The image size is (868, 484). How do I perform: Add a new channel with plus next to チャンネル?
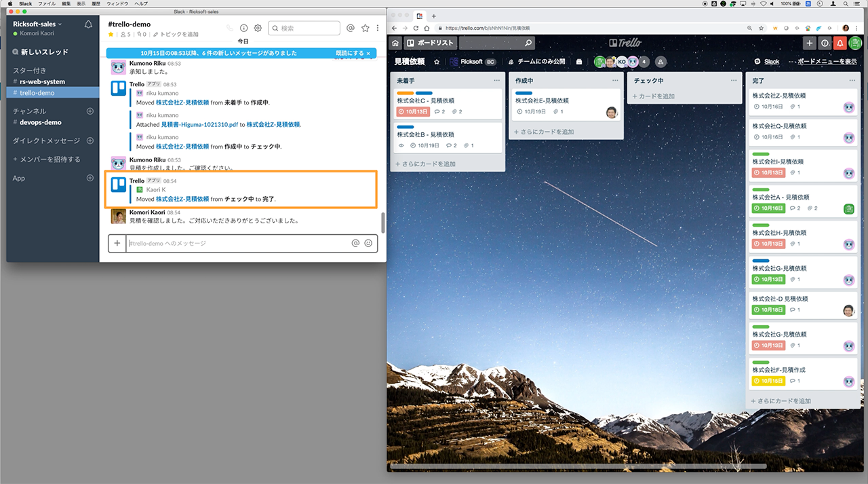(x=90, y=111)
